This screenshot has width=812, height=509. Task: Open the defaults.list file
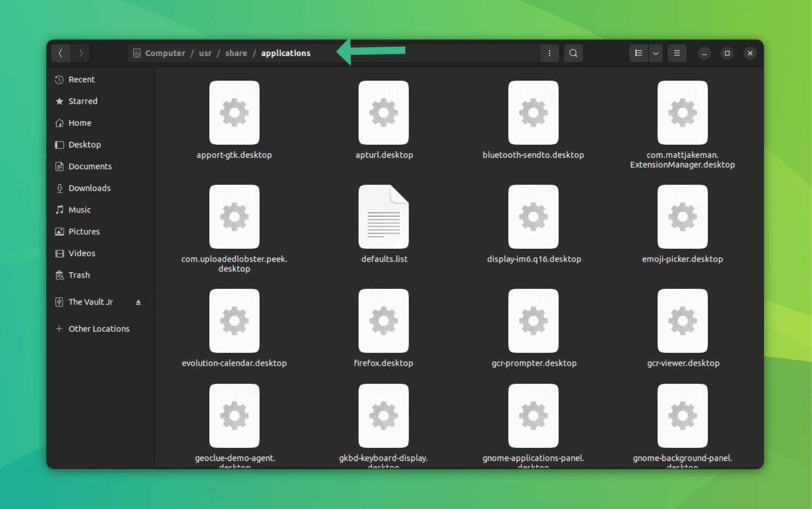coord(383,217)
